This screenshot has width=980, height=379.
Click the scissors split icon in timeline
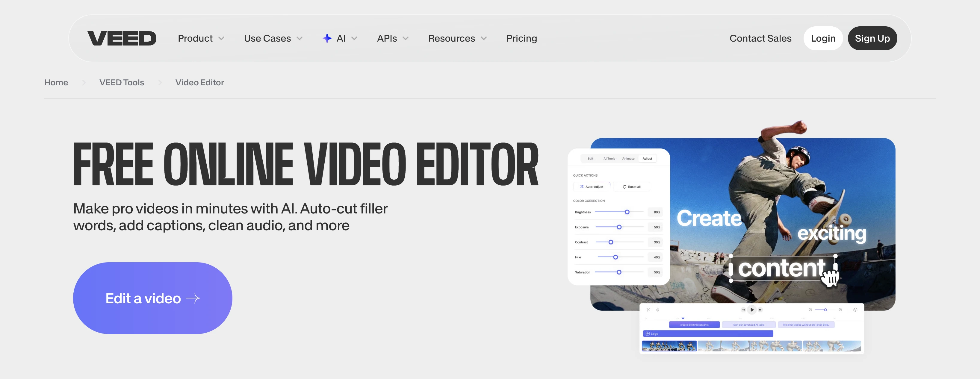pos(648,310)
